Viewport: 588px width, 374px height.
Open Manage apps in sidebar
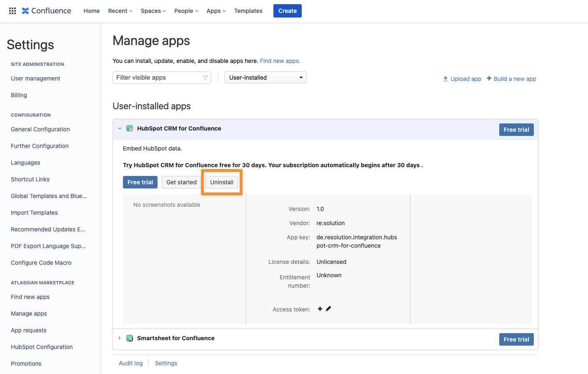[x=29, y=314]
